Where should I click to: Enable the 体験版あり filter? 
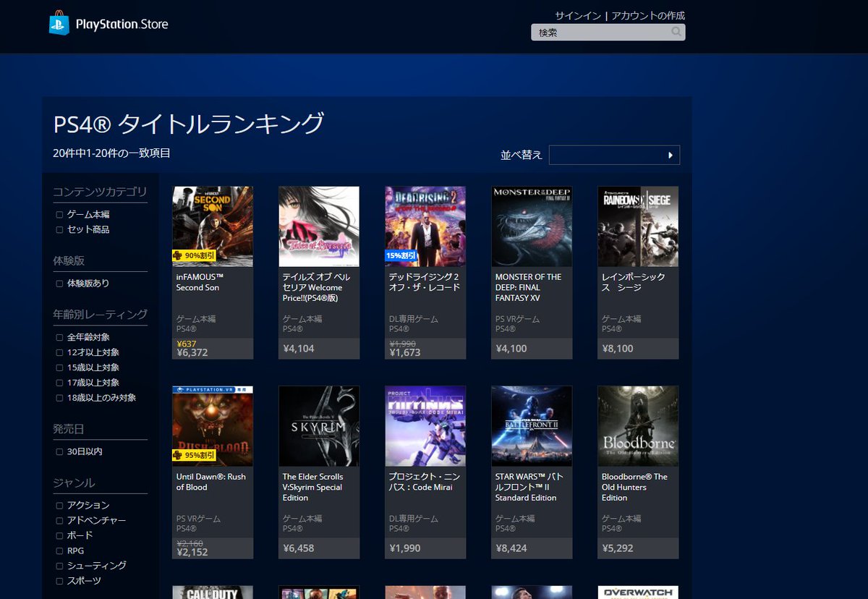[59, 284]
